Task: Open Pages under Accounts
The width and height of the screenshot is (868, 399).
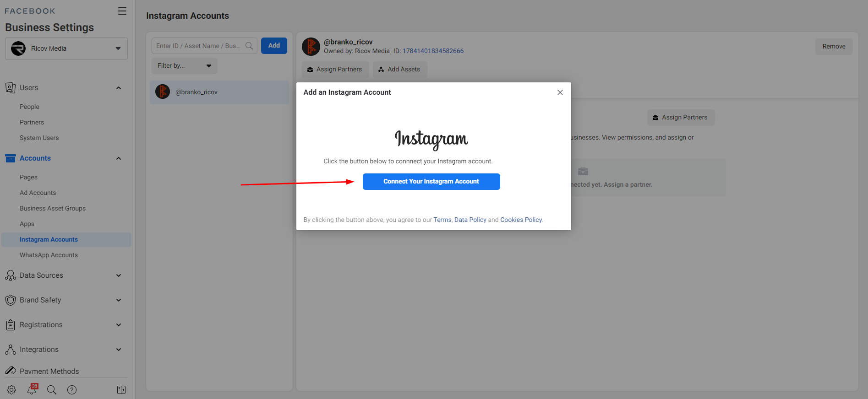Action: (x=28, y=177)
